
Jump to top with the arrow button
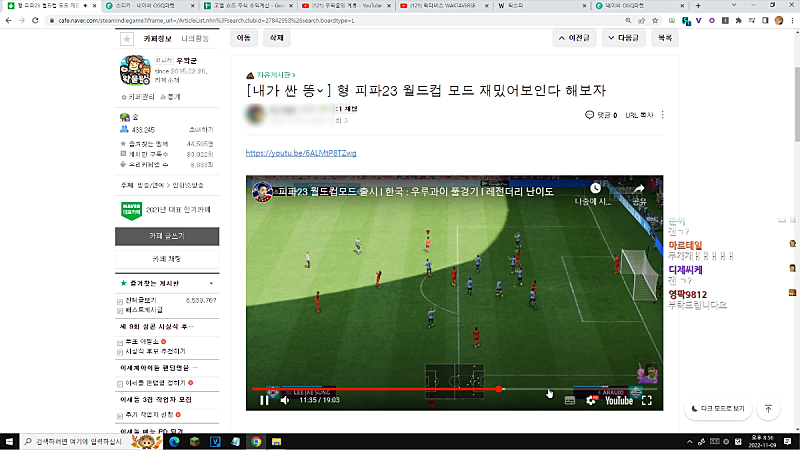[768, 409]
